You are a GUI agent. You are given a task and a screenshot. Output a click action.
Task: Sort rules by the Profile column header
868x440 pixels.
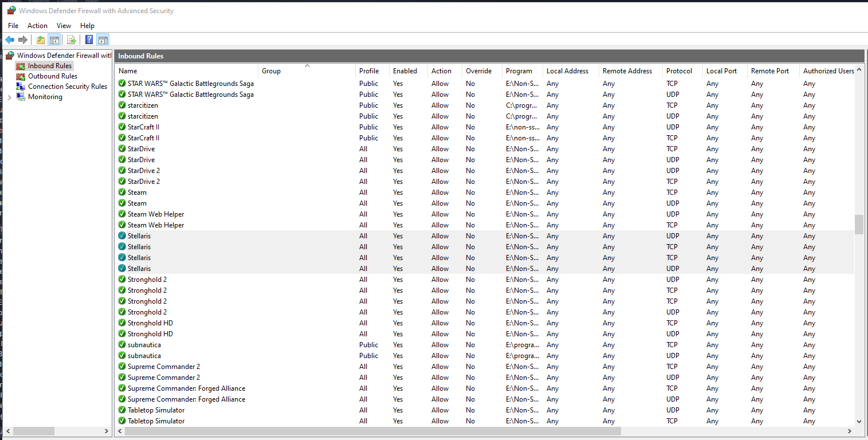coord(373,71)
